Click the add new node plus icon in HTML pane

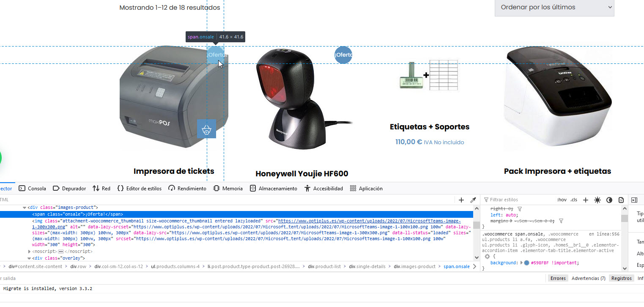click(x=461, y=200)
